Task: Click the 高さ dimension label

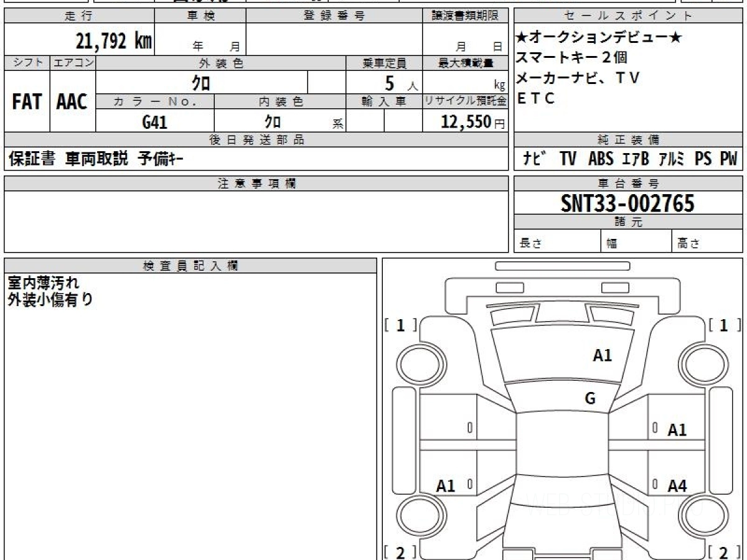Action: click(688, 244)
